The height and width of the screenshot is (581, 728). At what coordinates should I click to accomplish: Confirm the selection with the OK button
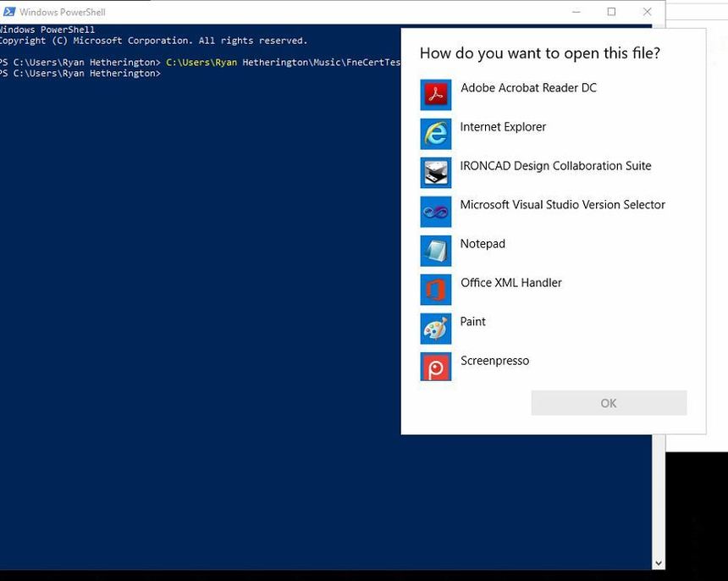[x=609, y=403]
